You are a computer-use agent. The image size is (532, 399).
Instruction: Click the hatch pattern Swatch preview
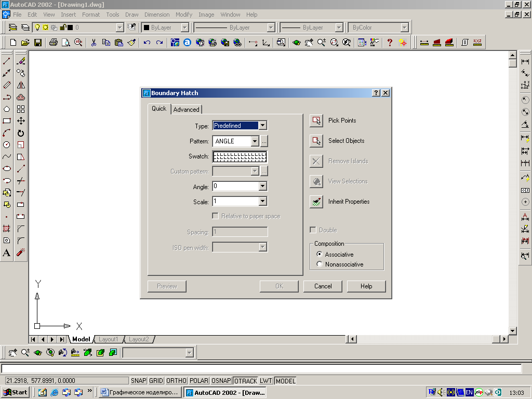[x=240, y=156]
